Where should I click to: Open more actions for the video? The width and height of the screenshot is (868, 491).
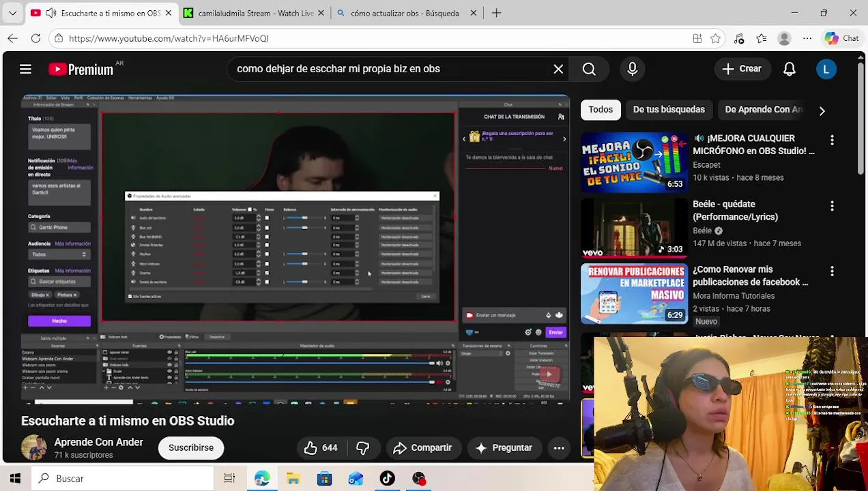click(x=559, y=447)
